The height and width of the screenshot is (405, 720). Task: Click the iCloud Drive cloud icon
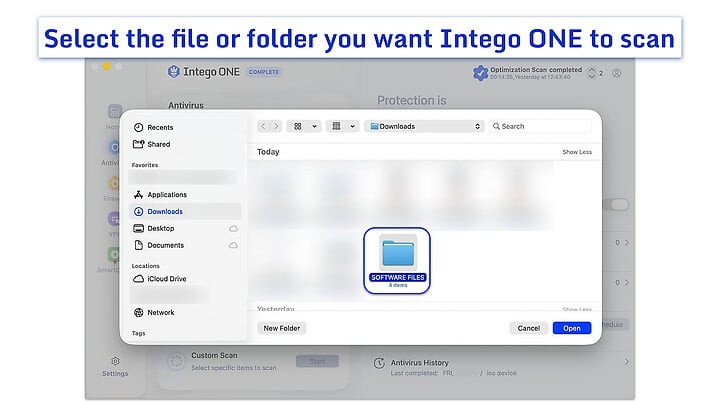point(138,279)
